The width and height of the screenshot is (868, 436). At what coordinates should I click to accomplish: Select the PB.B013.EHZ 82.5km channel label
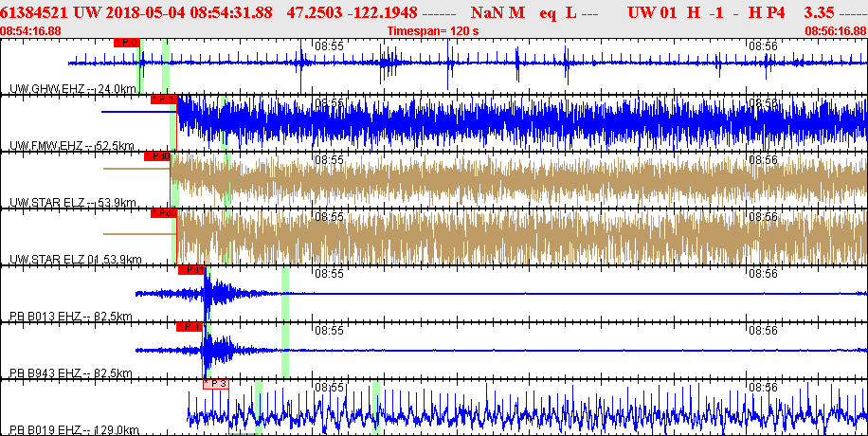pyautogui.click(x=69, y=317)
